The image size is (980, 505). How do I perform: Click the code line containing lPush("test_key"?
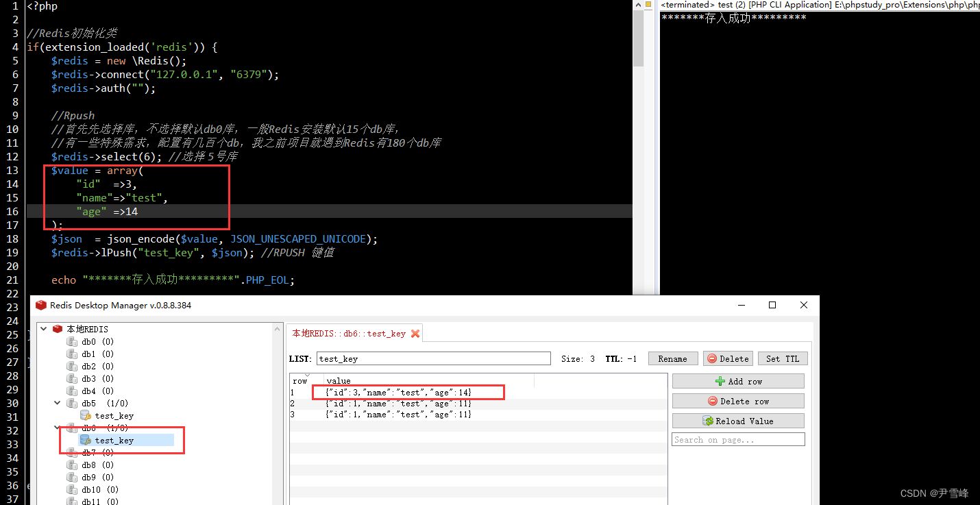(x=193, y=252)
